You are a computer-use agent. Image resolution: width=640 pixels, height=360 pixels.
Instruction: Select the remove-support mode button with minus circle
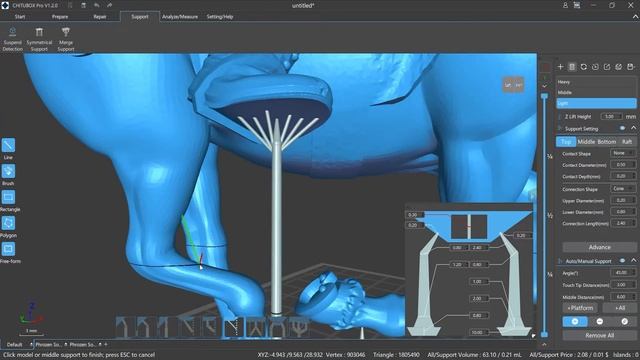click(x=600, y=322)
